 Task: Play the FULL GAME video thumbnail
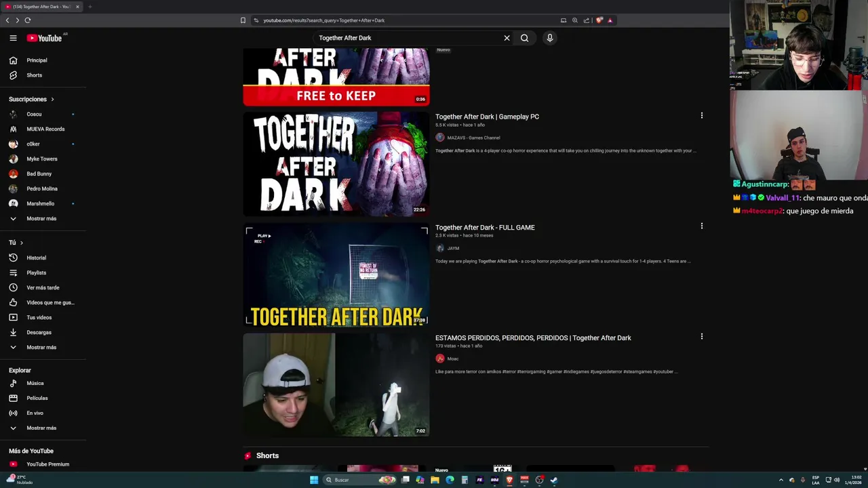click(x=336, y=274)
